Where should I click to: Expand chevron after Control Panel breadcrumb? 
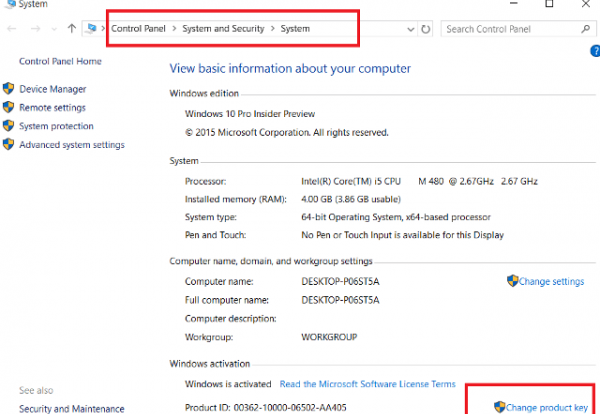pos(174,29)
